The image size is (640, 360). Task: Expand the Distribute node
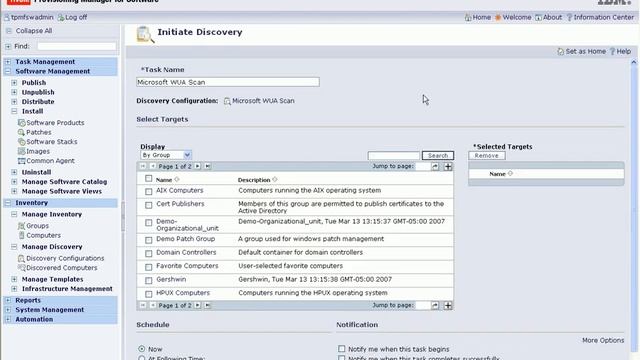coord(14,102)
